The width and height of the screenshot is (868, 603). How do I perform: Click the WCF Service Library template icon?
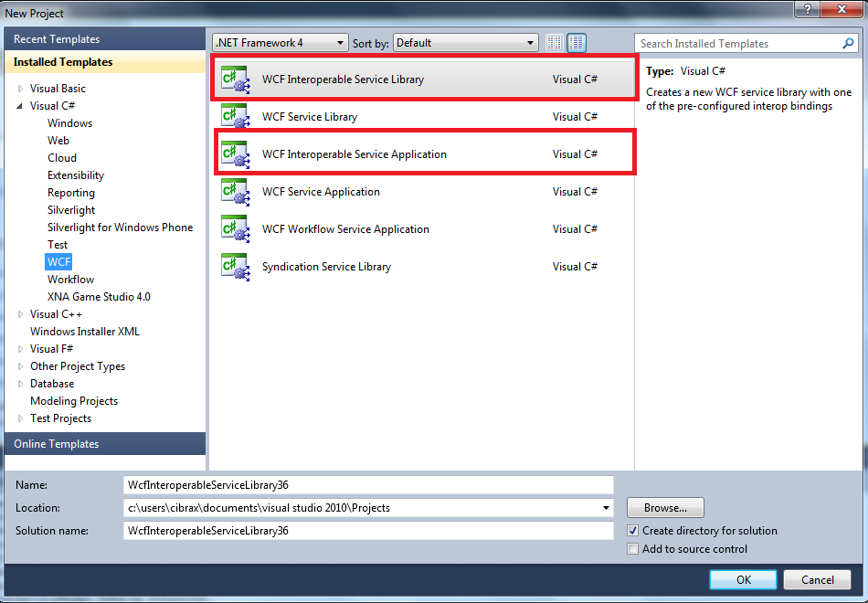click(235, 117)
